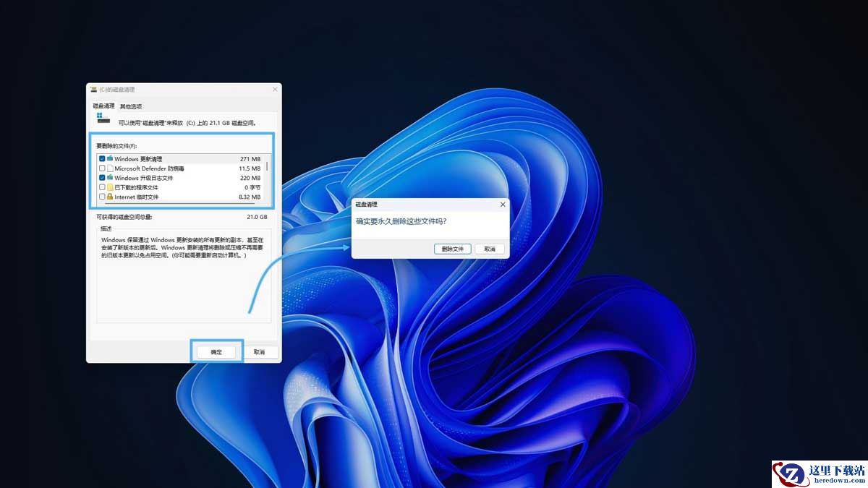Click 取消 in the main Disk Cleanup window
This screenshot has width=868, height=488.
tap(259, 352)
